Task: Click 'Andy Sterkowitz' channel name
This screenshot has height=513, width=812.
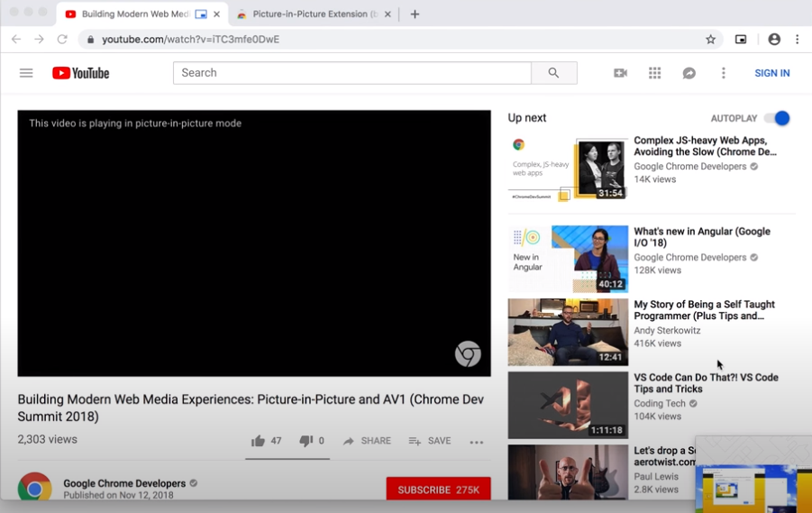Action: (x=667, y=330)
